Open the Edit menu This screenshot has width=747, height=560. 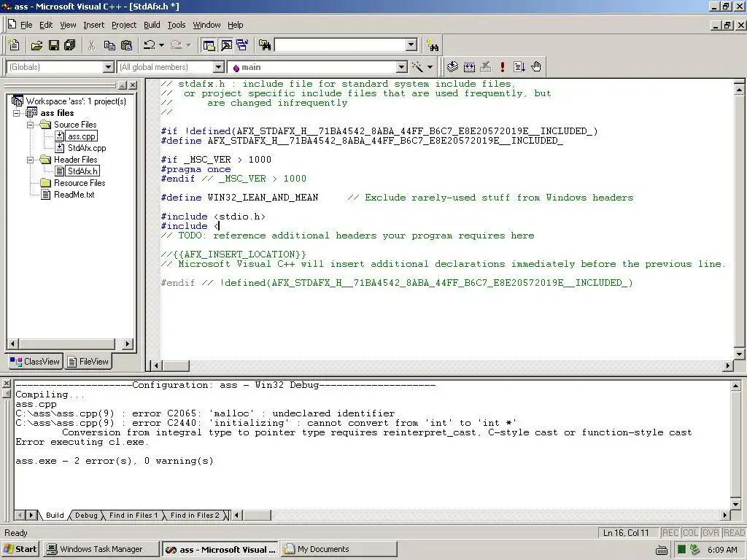pyautogui.click(x=46, y=25)
